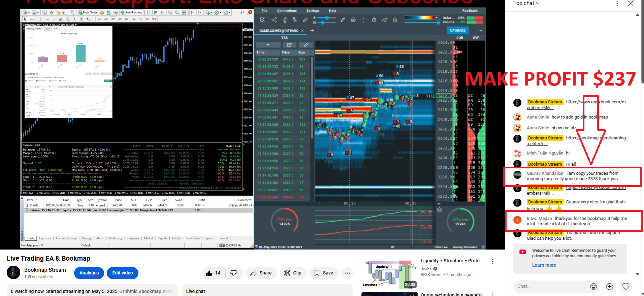Expand chevron next to UPGRADE button
The height and width of the screenshot is (296, 644).
click(481, 30)
